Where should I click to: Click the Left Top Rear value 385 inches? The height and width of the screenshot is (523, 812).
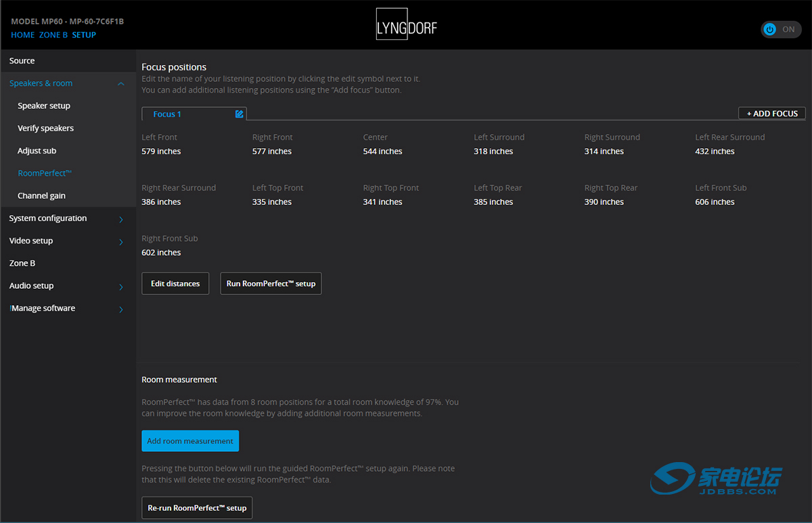(493, 202)
